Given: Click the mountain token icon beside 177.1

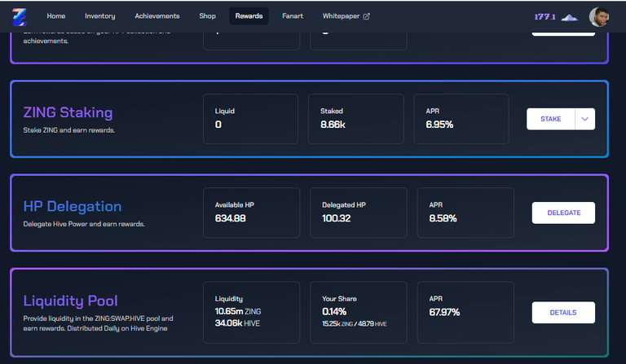Looking at the screenshot, I should [x=569, y=17].
